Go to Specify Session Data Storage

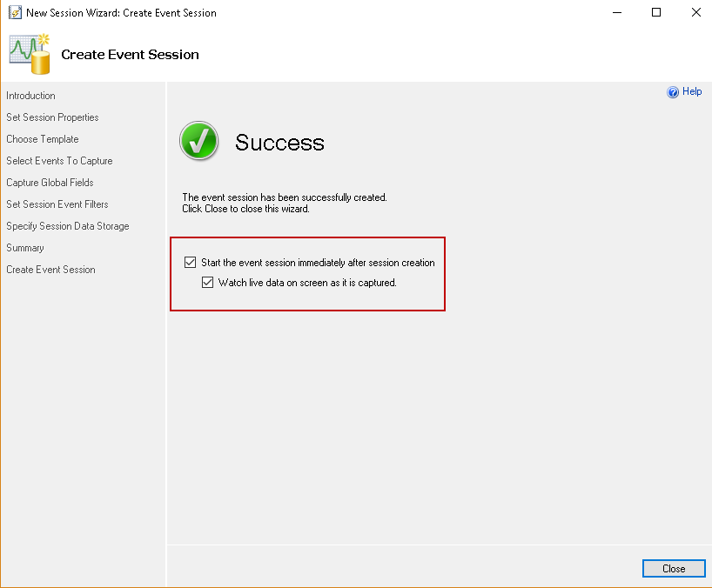pyautogui.click(x=68, y=226)
